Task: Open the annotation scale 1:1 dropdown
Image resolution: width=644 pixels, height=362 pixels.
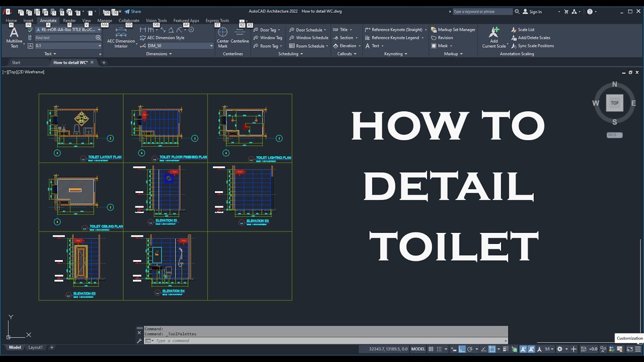Action: coord(549,349)
